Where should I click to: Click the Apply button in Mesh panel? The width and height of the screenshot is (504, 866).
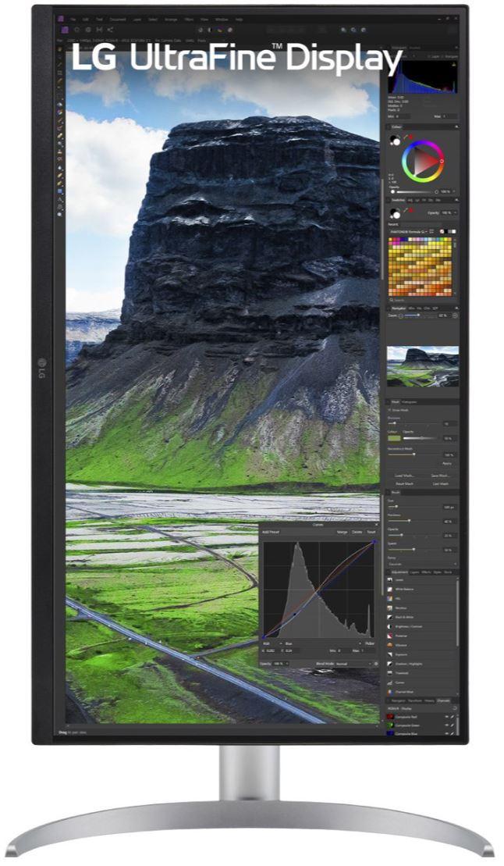[447, 463]
